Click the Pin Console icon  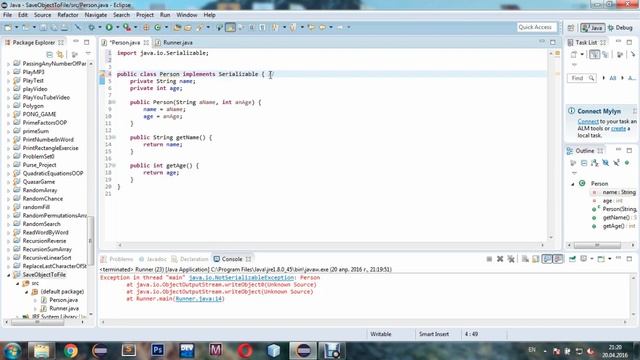(x=572, y=259)
